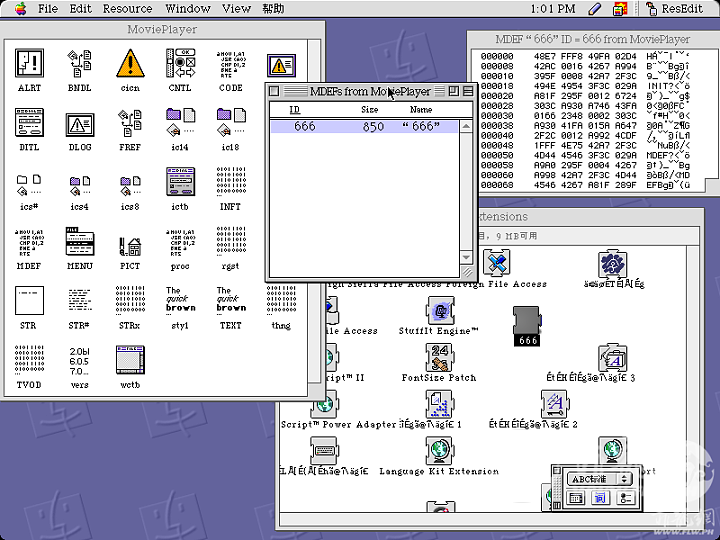The height and width of the screenshot is (540, 720).
Task: Click the system clock showing 1:01 PM
Action: pyautogui.click(x=553, y=9)
